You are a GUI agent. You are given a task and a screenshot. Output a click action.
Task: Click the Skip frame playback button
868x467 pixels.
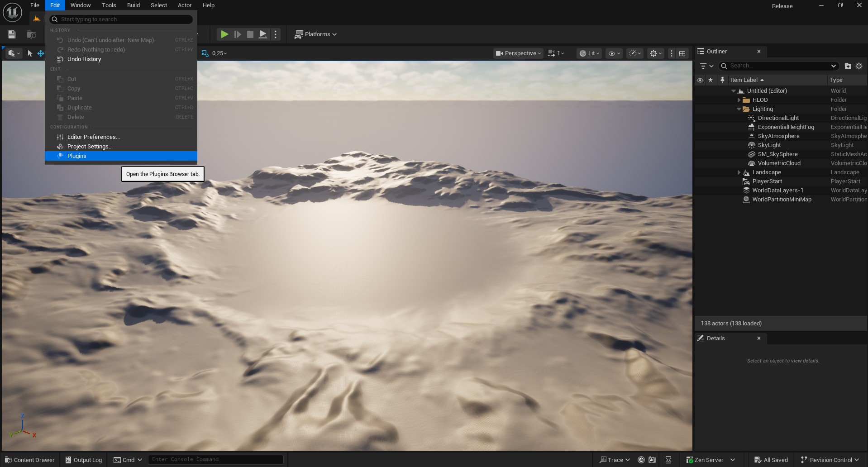point(237,34)
